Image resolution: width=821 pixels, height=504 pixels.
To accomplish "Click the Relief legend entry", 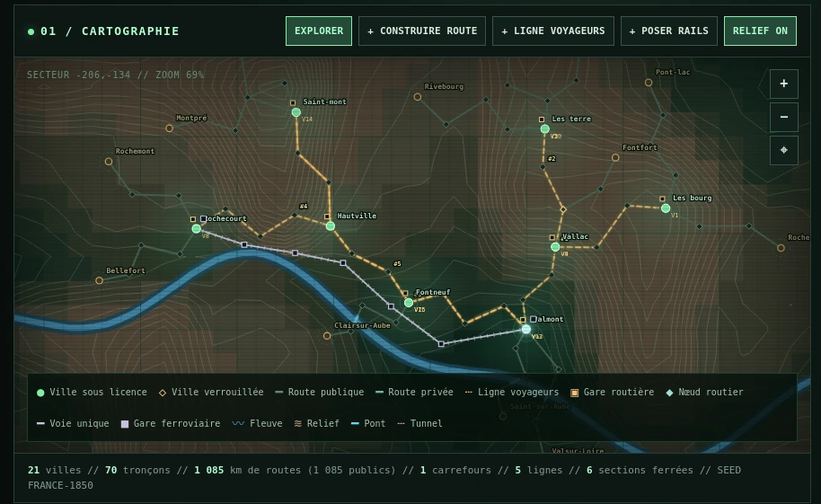I will [x=317, y=423].
